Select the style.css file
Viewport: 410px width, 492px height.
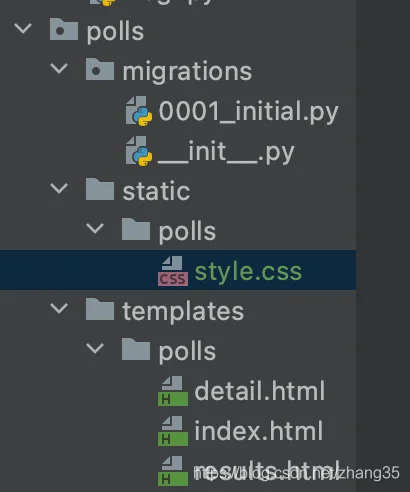click(x=178, y=270)
